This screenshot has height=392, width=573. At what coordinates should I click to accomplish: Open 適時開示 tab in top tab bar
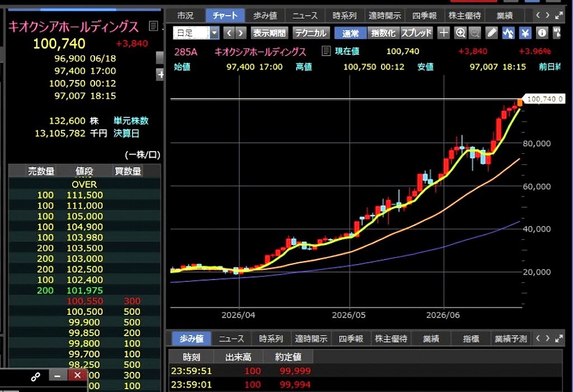click(x=385, y=15)
